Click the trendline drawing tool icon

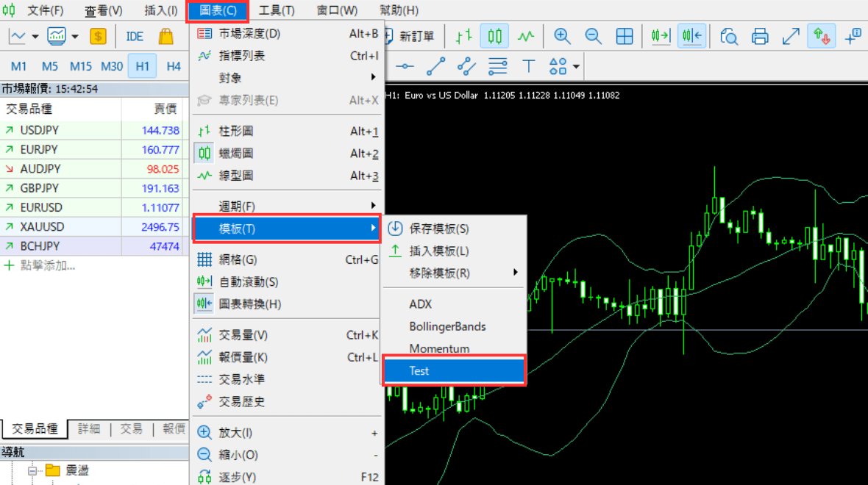click(435, 67)
